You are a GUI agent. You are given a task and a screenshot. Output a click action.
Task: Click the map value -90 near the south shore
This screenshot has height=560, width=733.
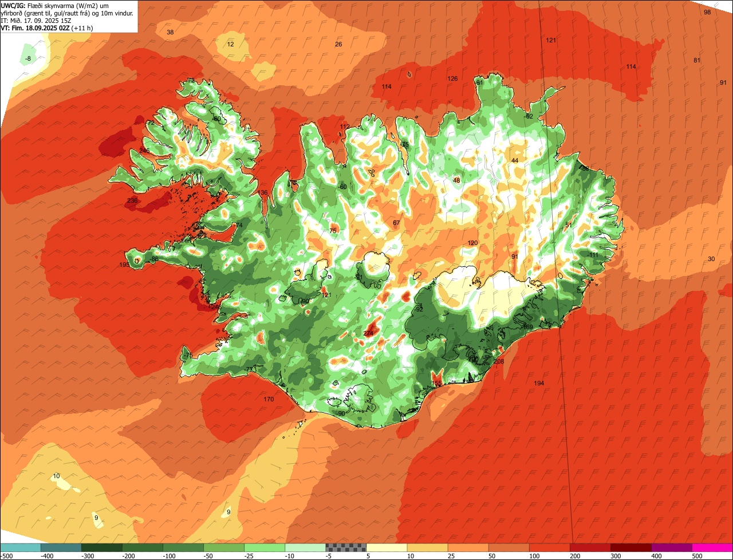[x=341, y=413]
